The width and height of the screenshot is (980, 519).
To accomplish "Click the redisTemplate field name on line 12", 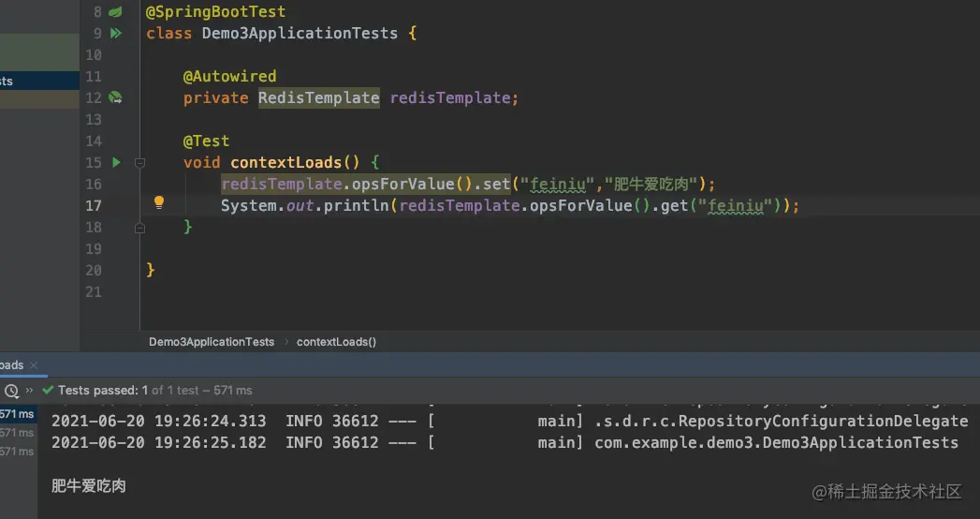I will [450, 98].
